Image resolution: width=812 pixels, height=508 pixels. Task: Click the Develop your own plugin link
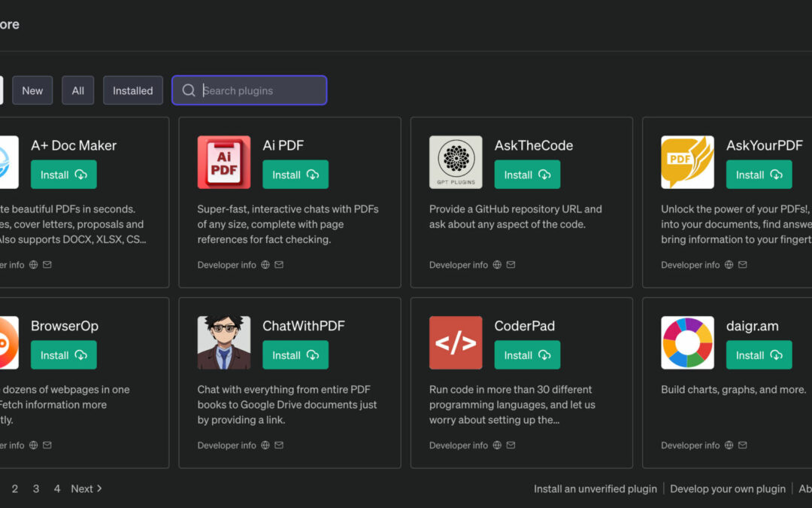(x=727, y=488)
